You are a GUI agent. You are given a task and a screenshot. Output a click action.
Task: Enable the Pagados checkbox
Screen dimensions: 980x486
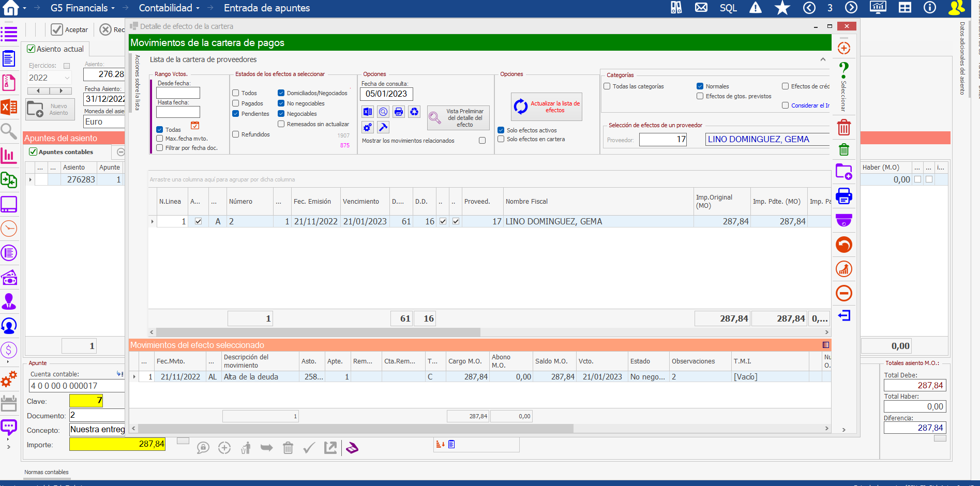point(236,103)
